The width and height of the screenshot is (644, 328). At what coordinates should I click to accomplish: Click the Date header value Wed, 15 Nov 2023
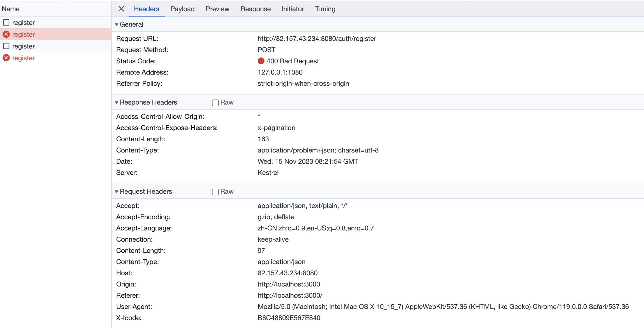(308, 161)
